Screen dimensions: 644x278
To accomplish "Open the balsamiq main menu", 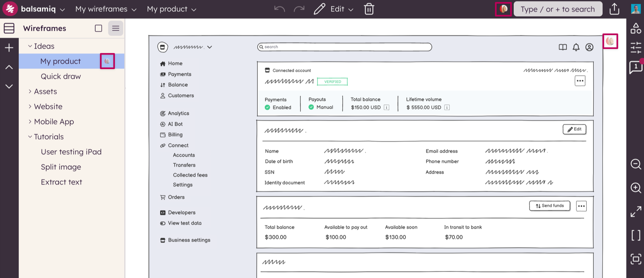I will [42, 9].
